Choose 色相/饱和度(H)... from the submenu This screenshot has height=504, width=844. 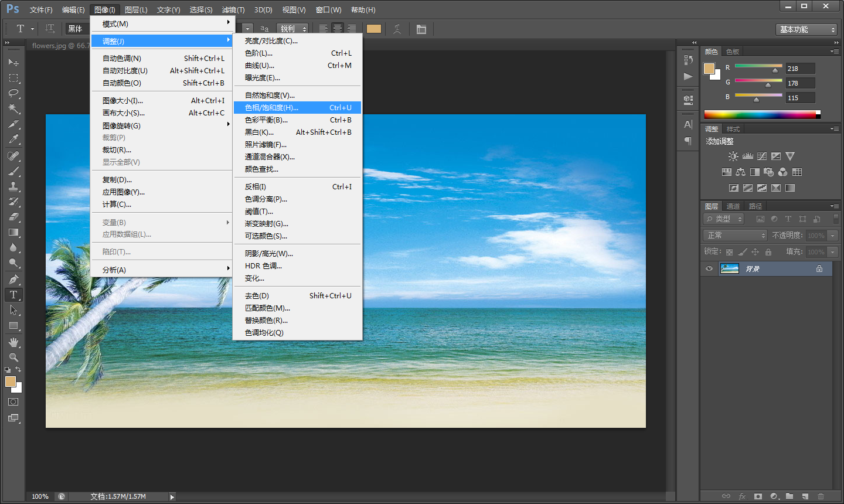point(298,108)
